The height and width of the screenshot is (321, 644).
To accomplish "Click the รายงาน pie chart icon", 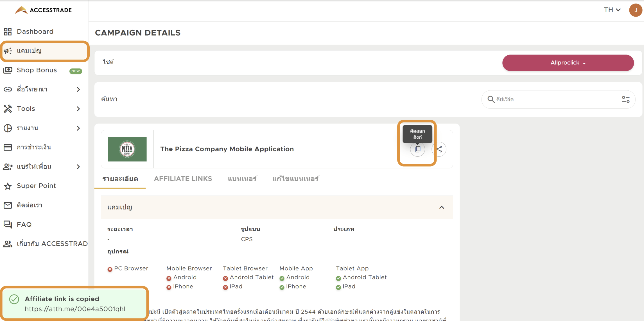I will 8,128.
